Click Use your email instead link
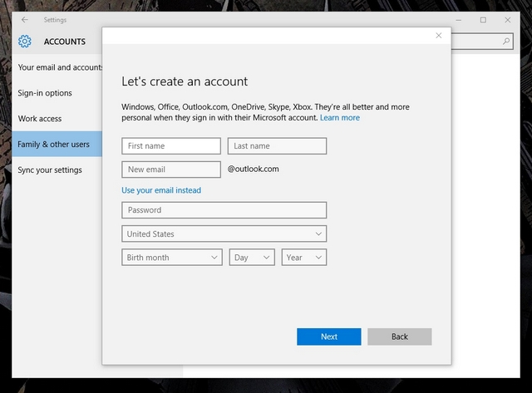 click(161, 190)
